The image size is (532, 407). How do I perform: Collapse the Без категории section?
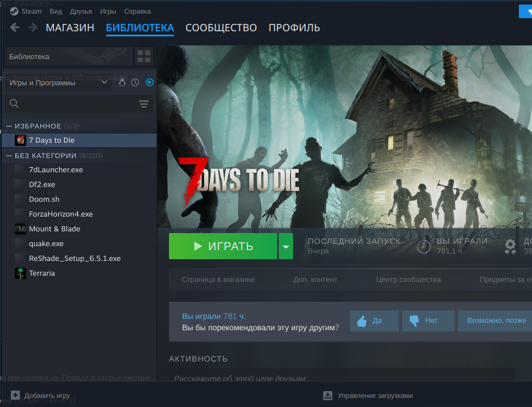tap(9, 156)
